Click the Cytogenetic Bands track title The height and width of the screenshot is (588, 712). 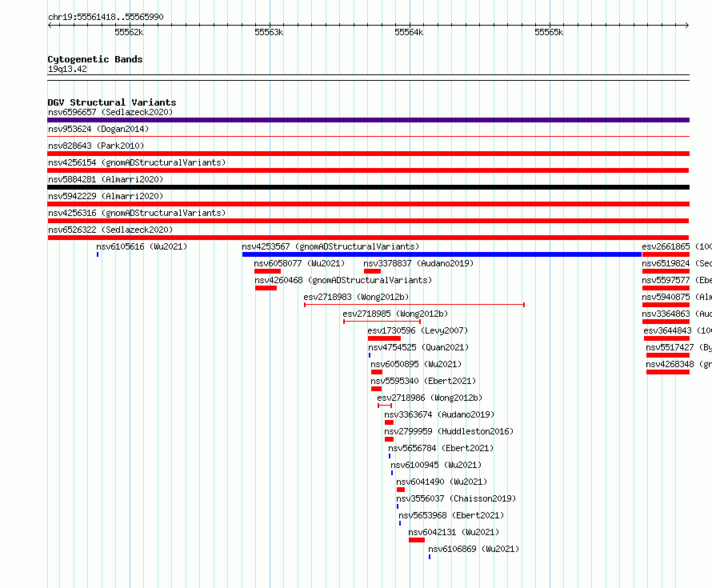pyautogui.click(x=95, y=59)
